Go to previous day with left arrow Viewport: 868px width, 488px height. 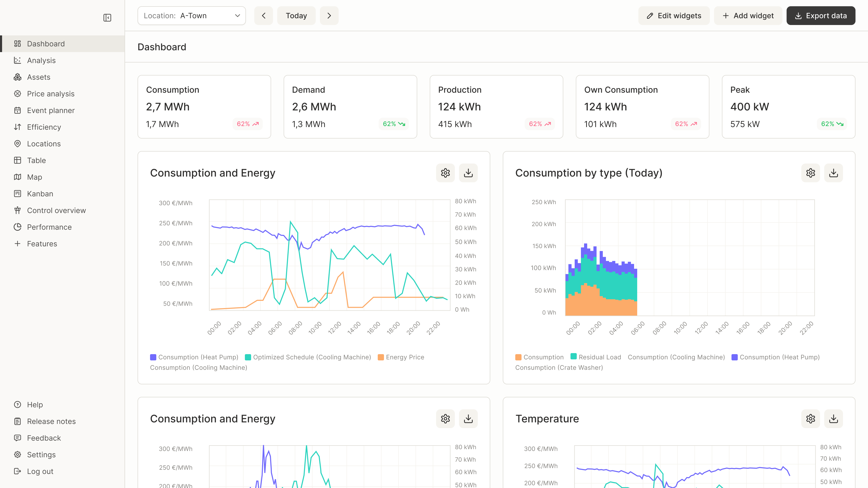coord(264,15)
